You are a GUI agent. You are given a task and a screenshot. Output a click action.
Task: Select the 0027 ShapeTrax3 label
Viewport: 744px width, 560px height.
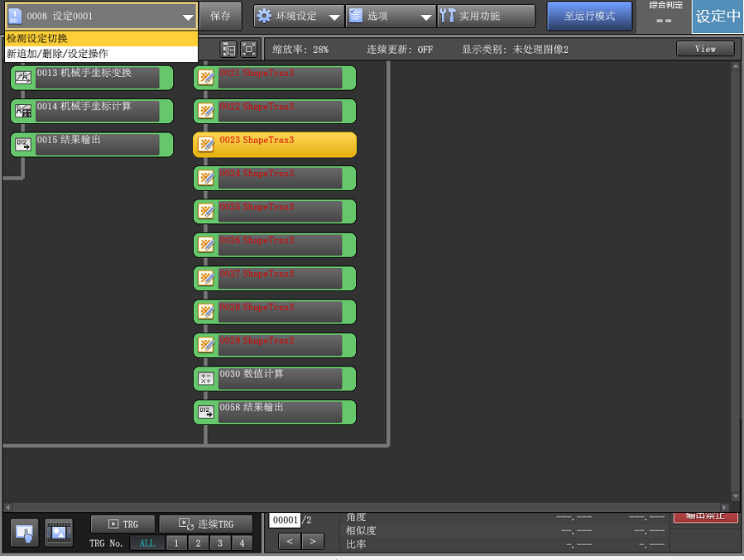(x=257, y=274)
